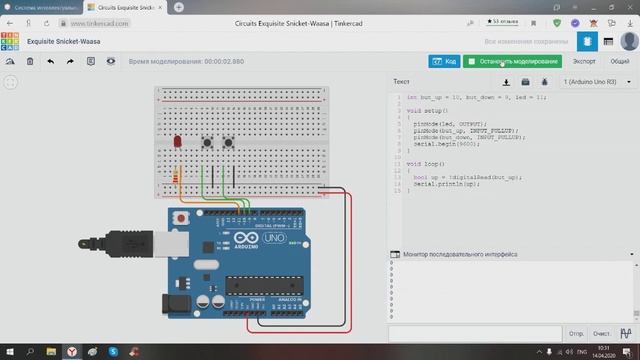Close the Circuits Exquisite Snicket tab

click(160, 7)
